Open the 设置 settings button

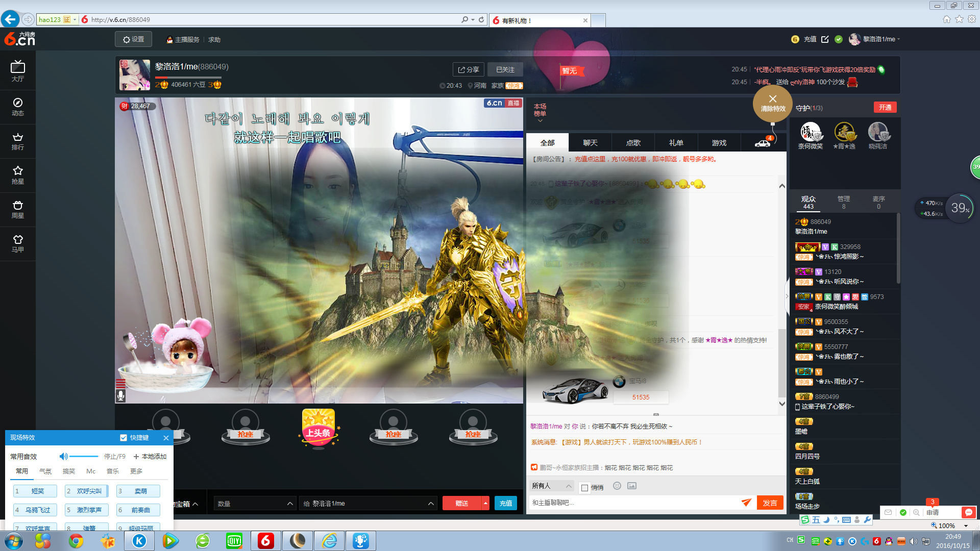coord(133,39)
